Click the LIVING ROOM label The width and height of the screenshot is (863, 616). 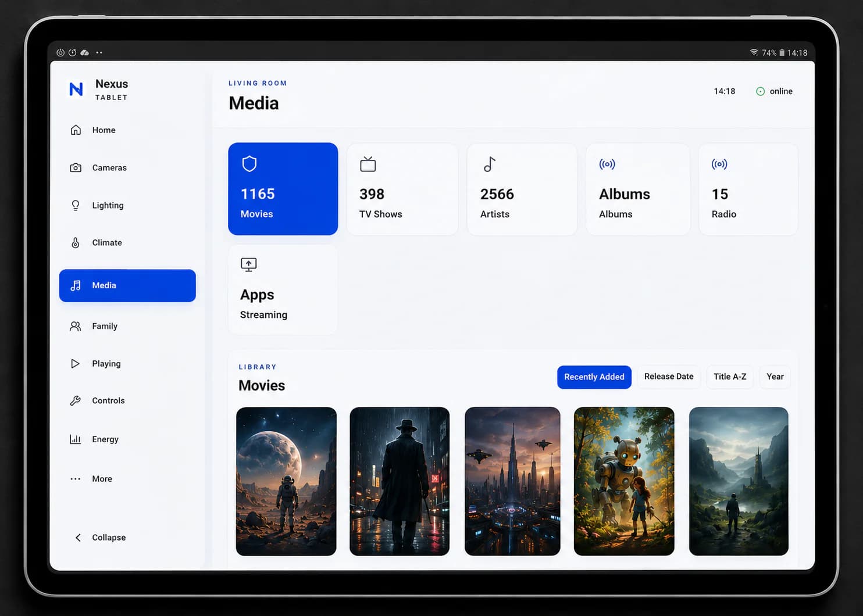[x=258, y=83]
